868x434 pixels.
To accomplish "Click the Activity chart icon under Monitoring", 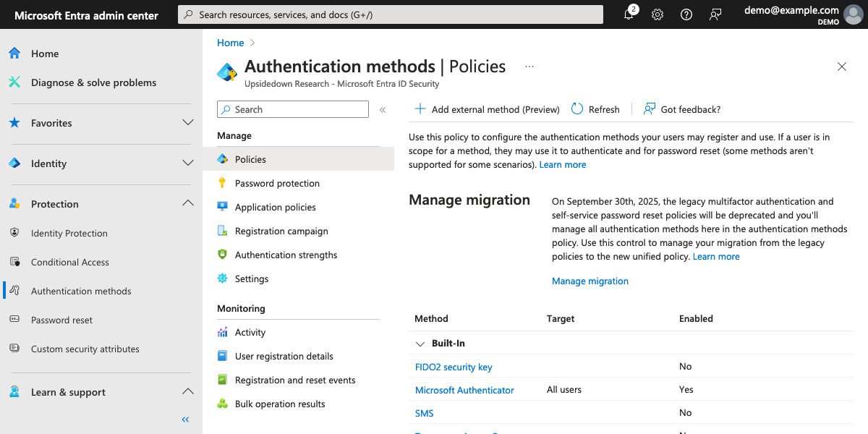I will 224,332.
